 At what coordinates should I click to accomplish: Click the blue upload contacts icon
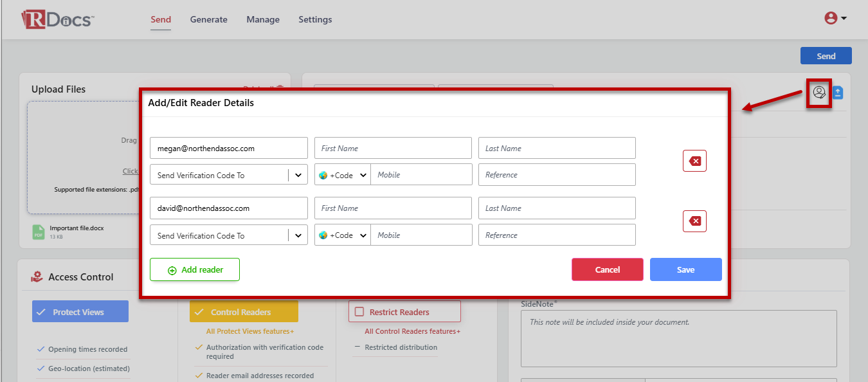(x=838, y=93)
